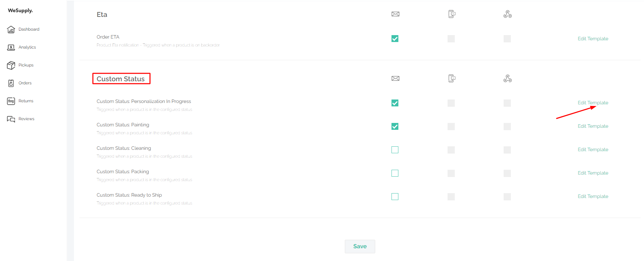Click 'Custom Status: Cleaning' label
This screenshot has width=644, height=261.
(124, 148)
